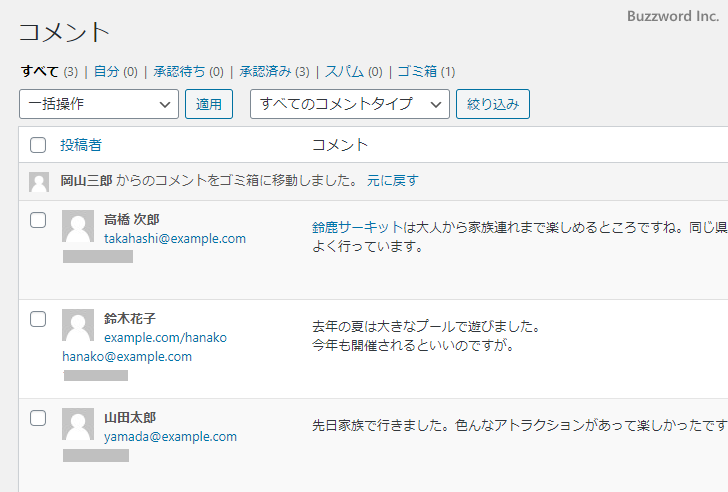Click 鈴木花子's avatar icon
Image resolution: width=728 pixels, height=492 pixels.
[x=78, y=326]
